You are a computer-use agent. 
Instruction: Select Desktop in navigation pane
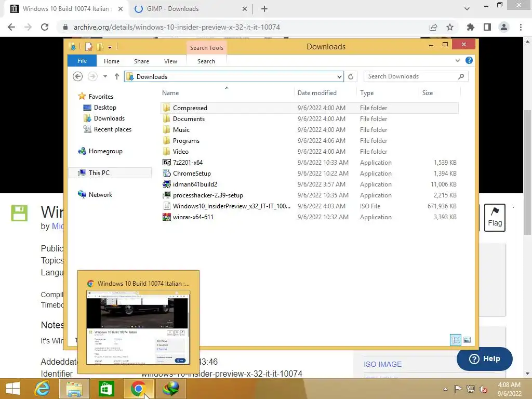pos(105,107)
